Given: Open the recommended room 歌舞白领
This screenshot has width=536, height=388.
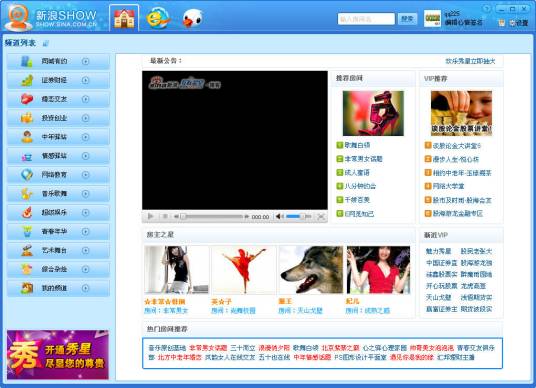Looking at the screenshot, I should 357,145.
